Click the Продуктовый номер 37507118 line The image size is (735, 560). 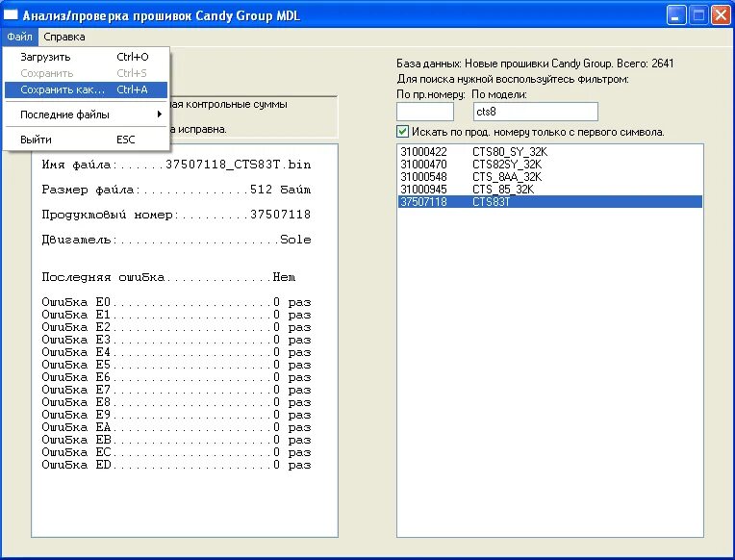click(176, 215)
